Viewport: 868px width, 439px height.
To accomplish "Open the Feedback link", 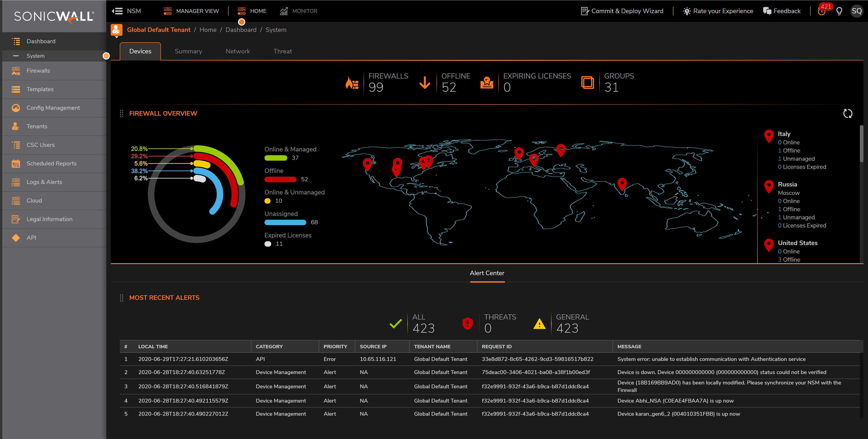I will [782, 11].
